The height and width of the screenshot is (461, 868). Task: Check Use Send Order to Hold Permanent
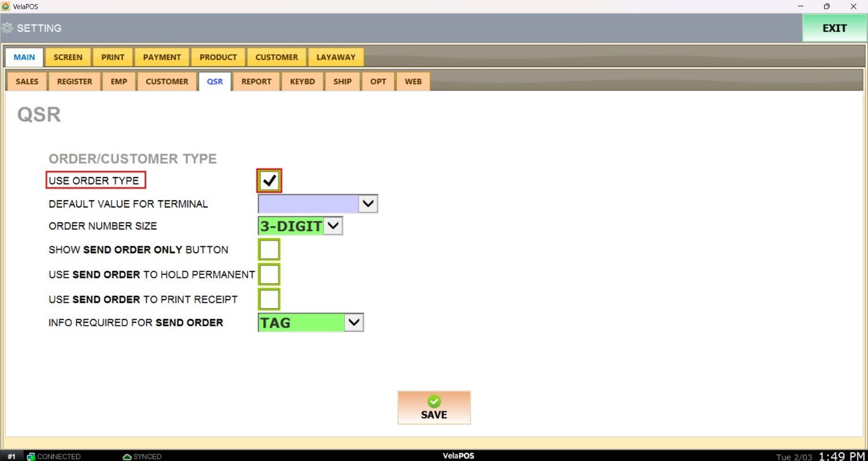click(269, 274)
